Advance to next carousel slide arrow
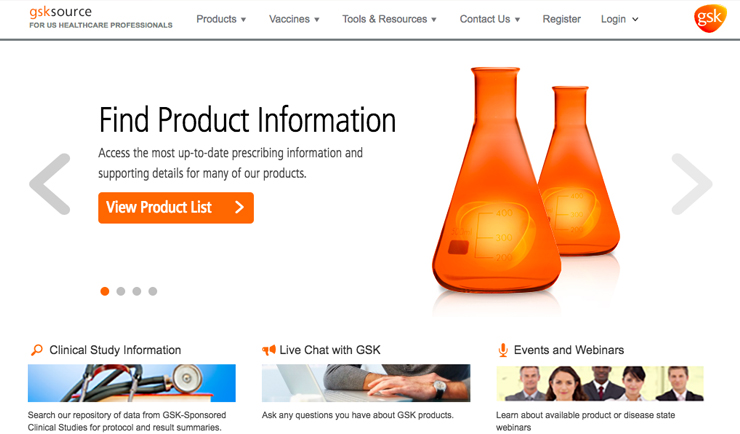Image resolution: width=740 pixels, height=434 pixels. pyautogui.click(x=692, y=184)
